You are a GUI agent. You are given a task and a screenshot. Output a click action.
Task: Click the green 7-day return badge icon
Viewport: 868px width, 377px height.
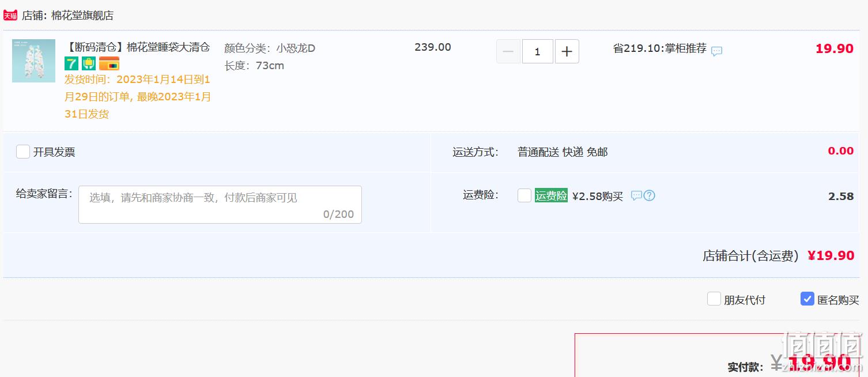pyautogui.click(x=71, y=63)
